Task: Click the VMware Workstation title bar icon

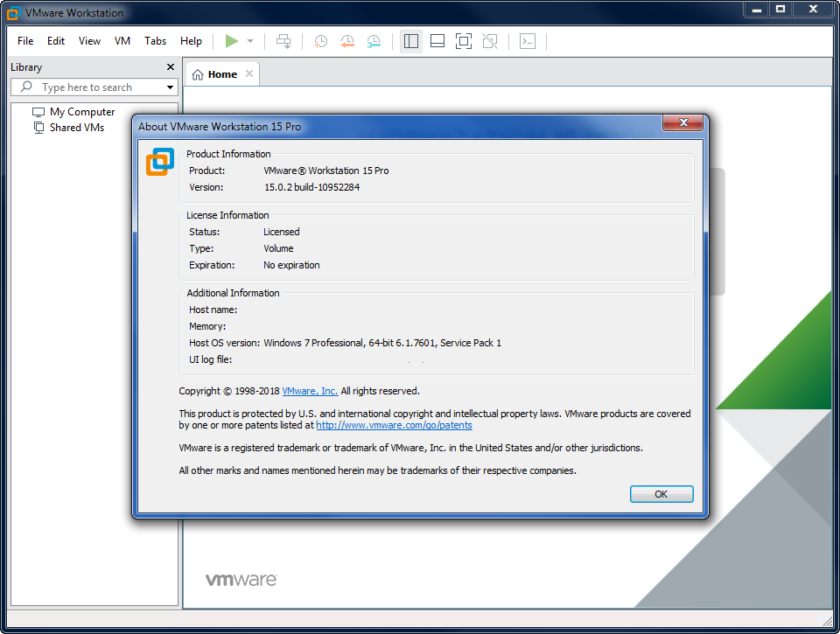Action: point(14,13)
